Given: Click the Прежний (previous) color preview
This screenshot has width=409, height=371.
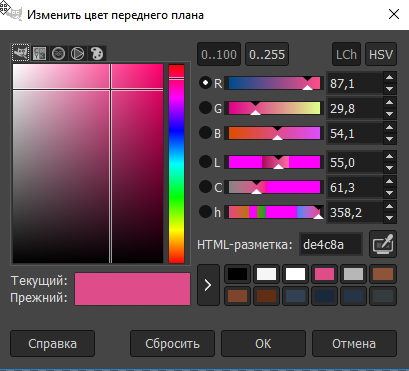Looking at the screenshot, I should 132,297.
